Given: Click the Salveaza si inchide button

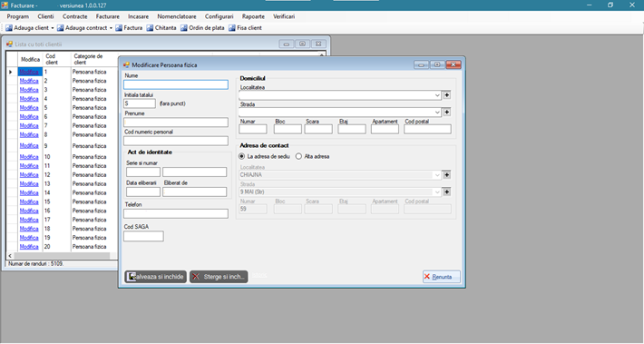Looking at the screenshot, I should [155, 277].
